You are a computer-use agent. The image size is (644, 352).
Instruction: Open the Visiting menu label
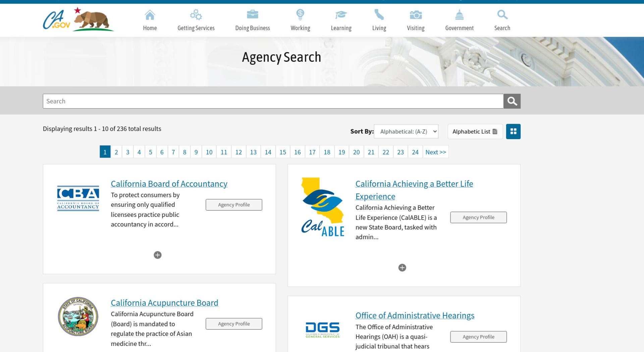416,28
